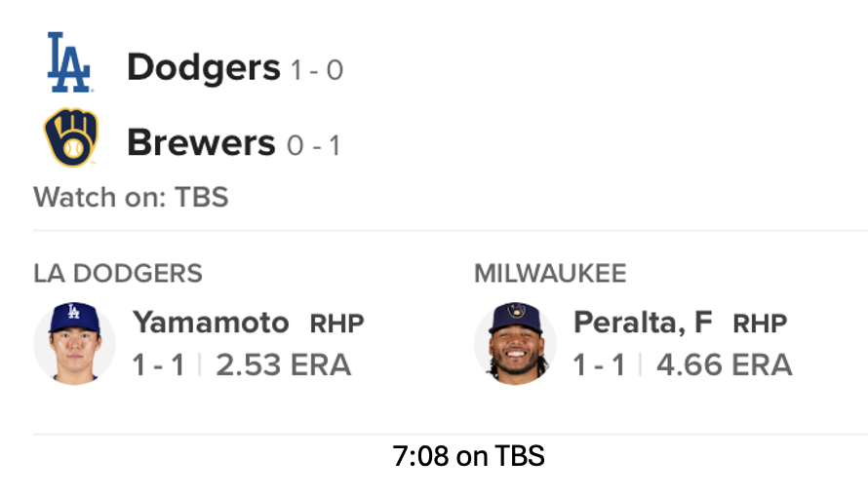This screenshot has width=868, height=497.
Task: Open the Brewers team name link
Action: [201, 143]
